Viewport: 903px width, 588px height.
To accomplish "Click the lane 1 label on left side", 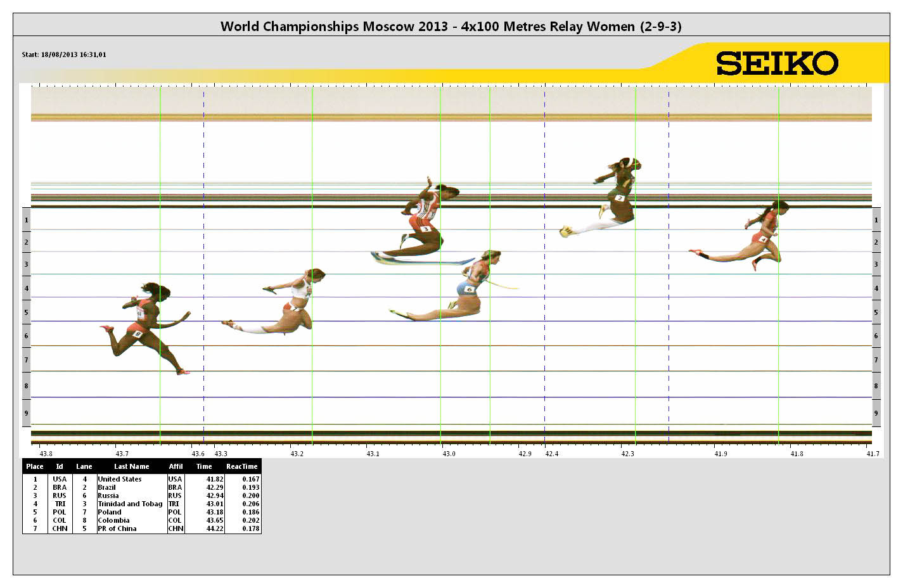I will (26, 220).
